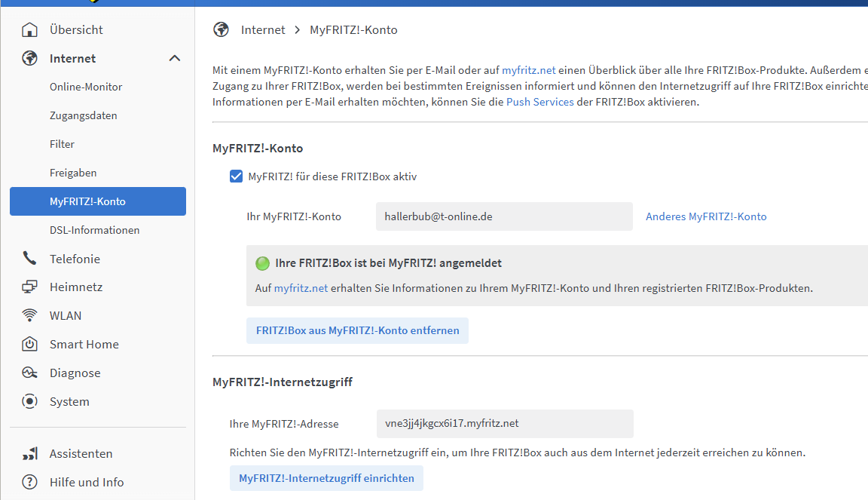Click the WLAN wifi icon

[x=29, y=316]
